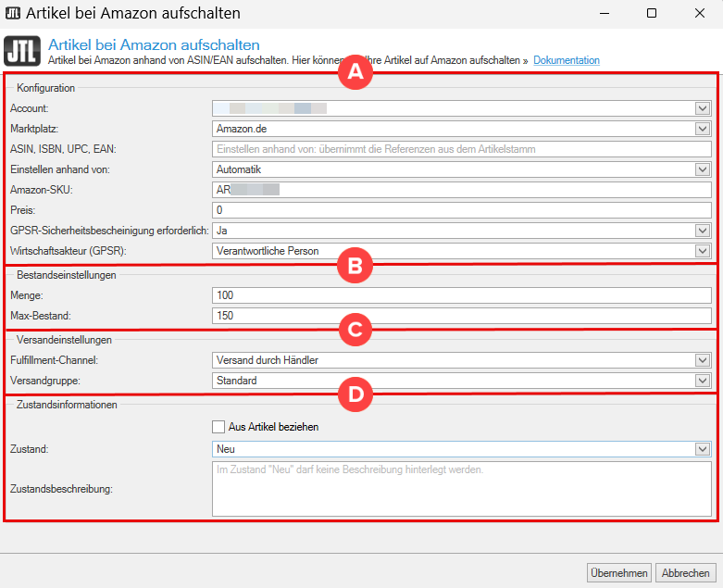Click the red circle marker C

click(354, 329)
